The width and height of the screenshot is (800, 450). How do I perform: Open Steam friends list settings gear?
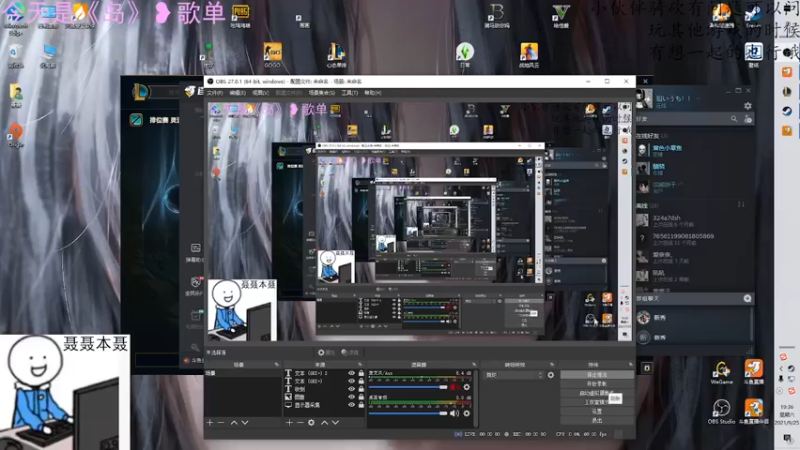point(747,106)
